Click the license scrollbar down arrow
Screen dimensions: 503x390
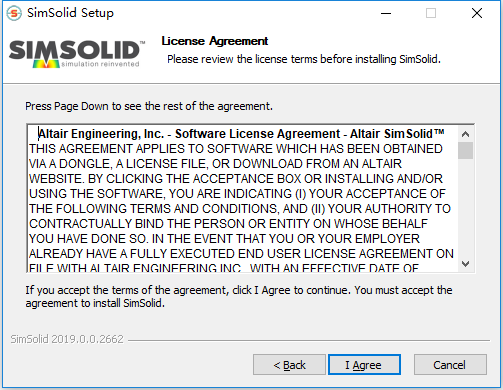(x=466, y=264)
